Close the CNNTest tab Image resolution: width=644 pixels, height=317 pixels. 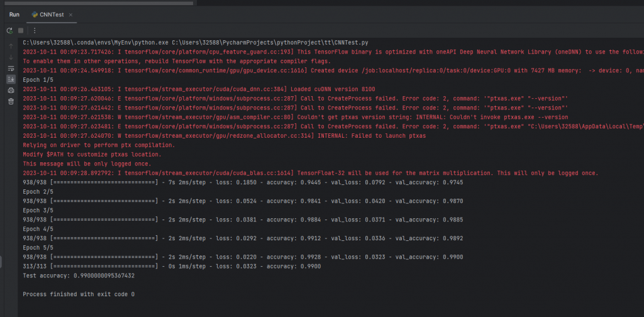[x=70, y=15]
